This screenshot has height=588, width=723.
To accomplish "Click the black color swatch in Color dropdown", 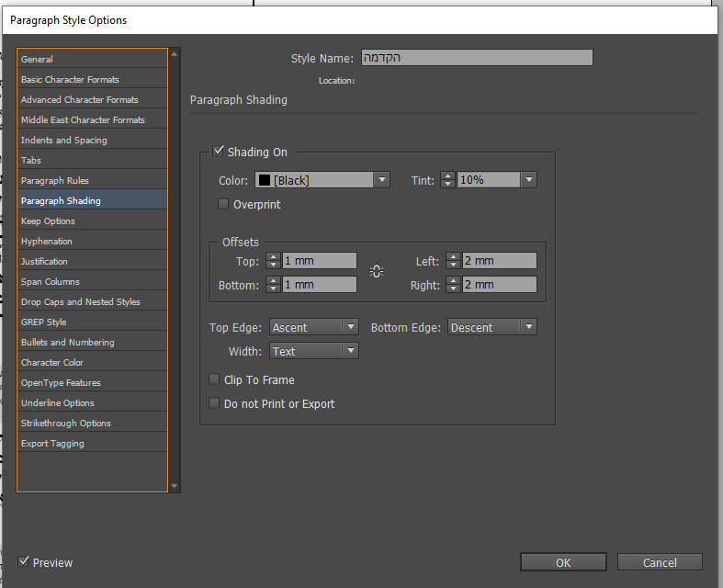I will pos(265,180).
